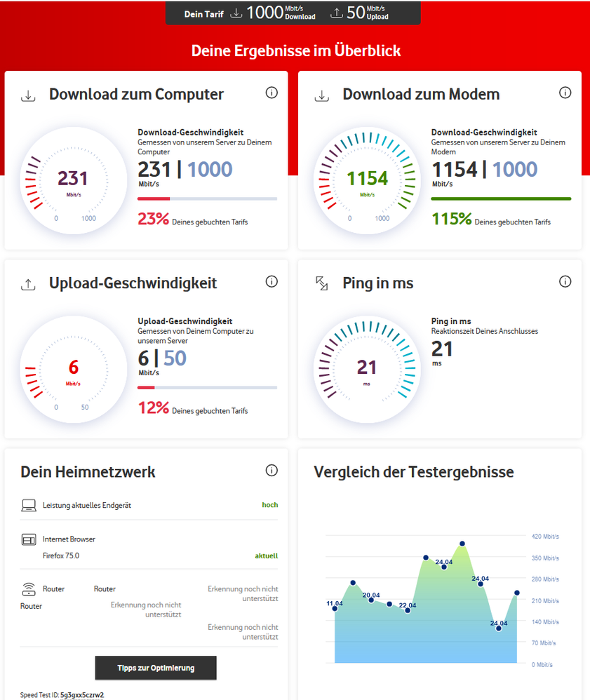
Task: Click the heading 'Deine Ergebnisse im Überblick'
Action: pos(295,51)
